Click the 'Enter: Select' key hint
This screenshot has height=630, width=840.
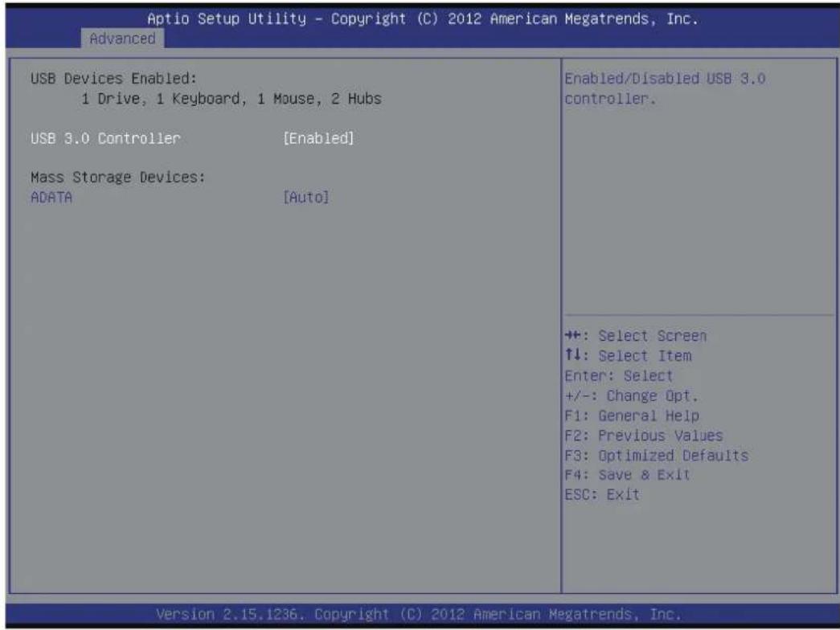point(619,375)
